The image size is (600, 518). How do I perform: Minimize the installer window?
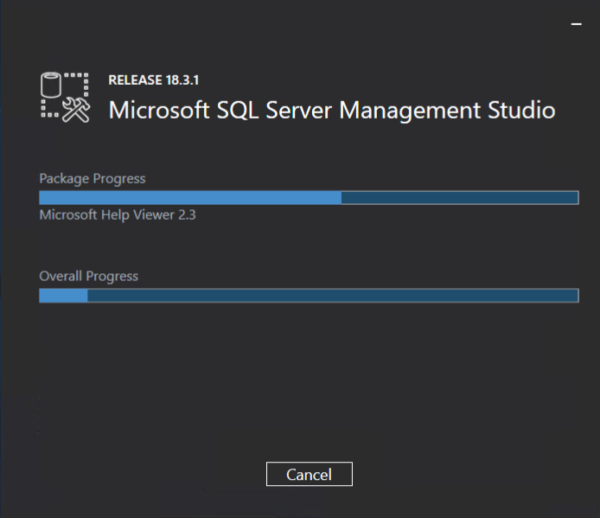[576, 24]
